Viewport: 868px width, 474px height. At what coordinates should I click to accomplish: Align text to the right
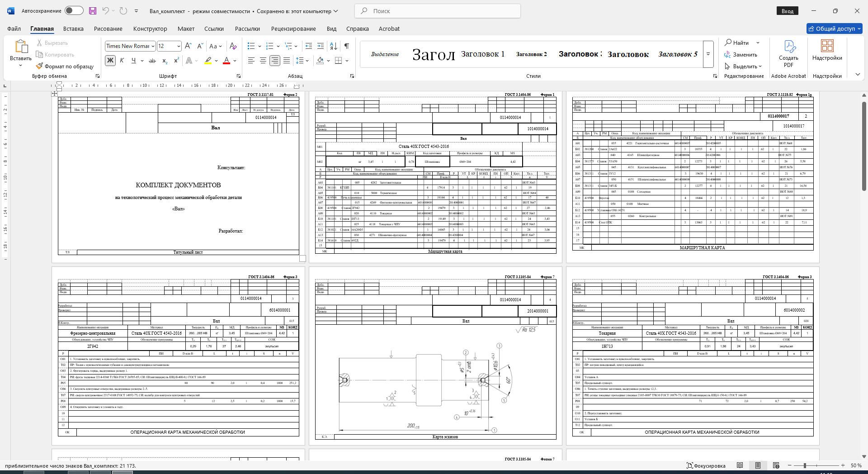pyautogui.click(x=274, y=61)
